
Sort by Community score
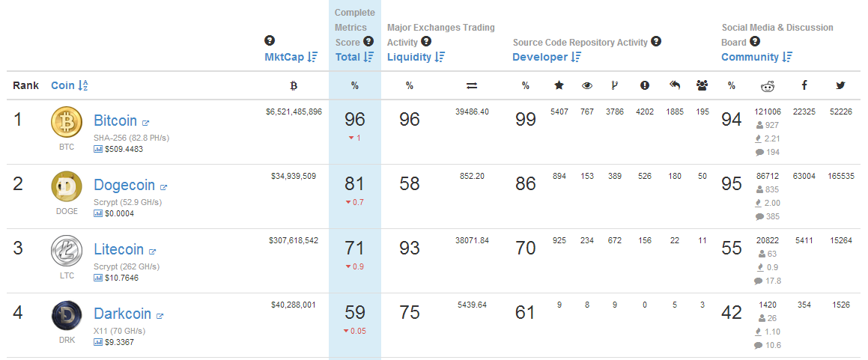[x=756, y=57]
